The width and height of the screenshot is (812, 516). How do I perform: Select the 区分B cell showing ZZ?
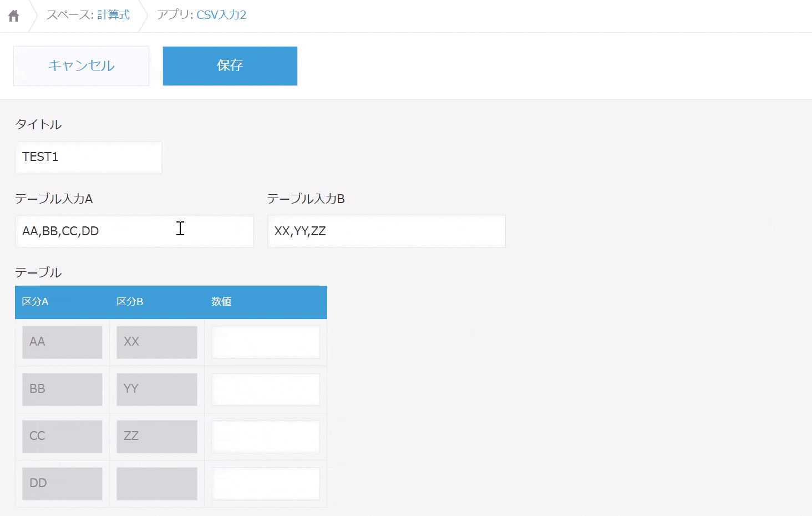(157, 437)
